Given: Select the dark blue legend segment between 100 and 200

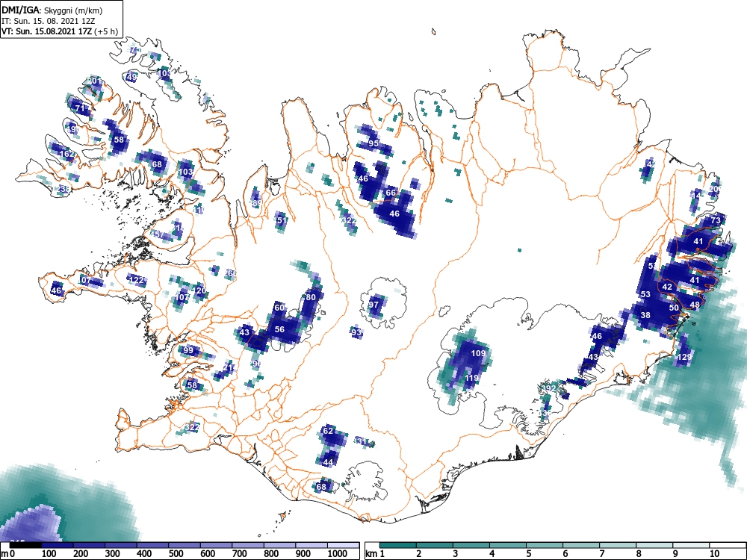Looking at the screenshot, I should [x=58, y=545].
